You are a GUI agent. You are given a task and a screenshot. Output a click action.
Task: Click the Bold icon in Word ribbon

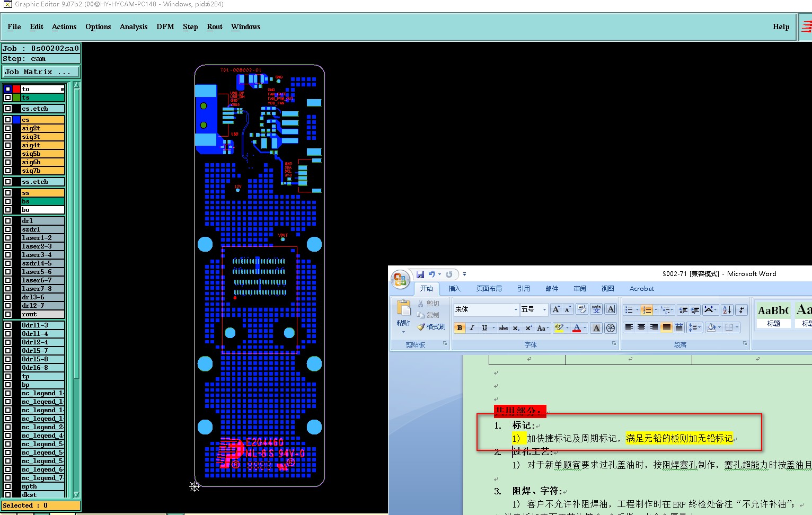[460, 328]
